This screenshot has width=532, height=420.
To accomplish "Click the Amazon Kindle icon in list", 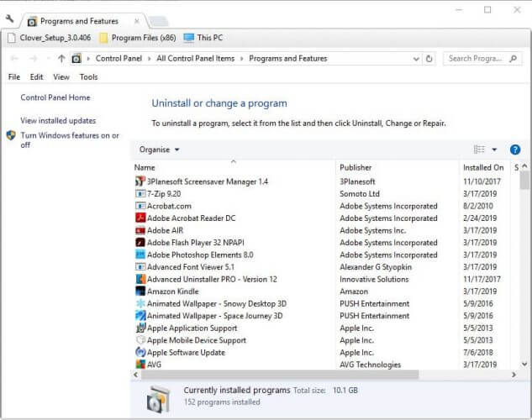I will (140, 291).
